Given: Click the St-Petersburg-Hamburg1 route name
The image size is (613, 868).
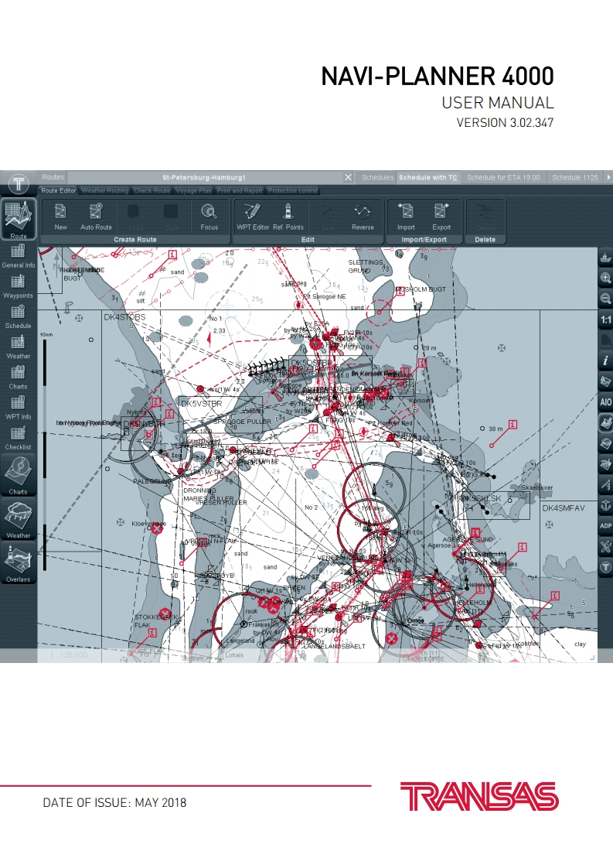Looking at the screenshot, I should click(x=203, y=178).
